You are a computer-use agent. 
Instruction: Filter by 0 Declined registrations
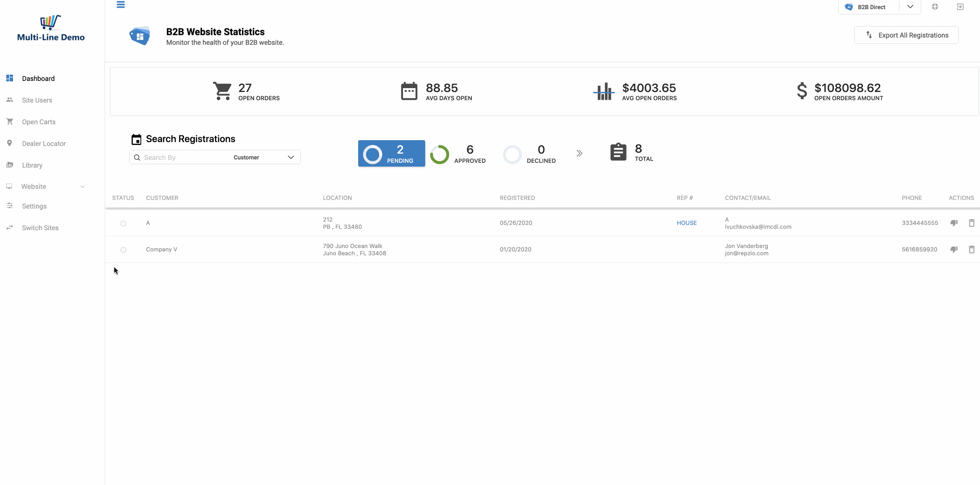[529, 154]
